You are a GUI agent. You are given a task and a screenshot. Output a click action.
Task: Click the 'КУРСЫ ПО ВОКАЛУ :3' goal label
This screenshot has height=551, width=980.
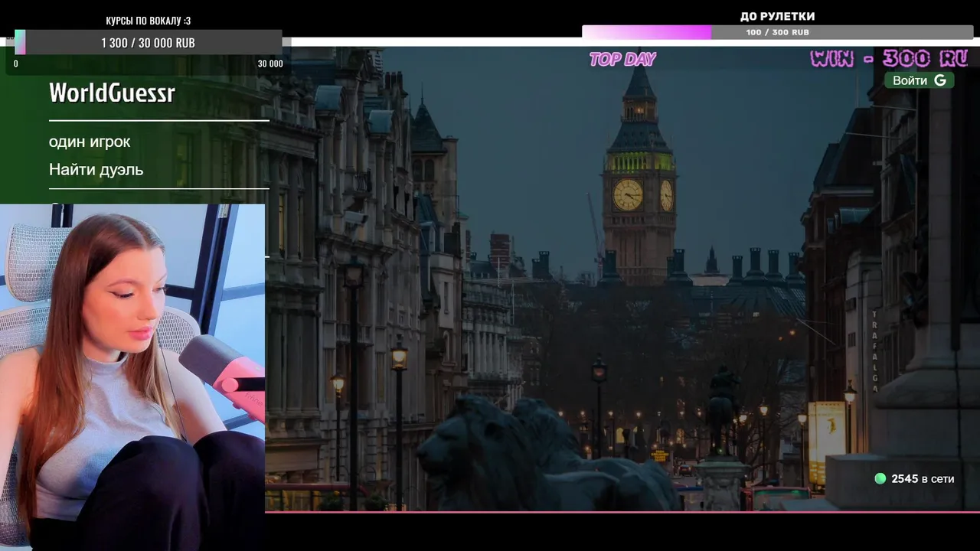[x=149, y=21]
